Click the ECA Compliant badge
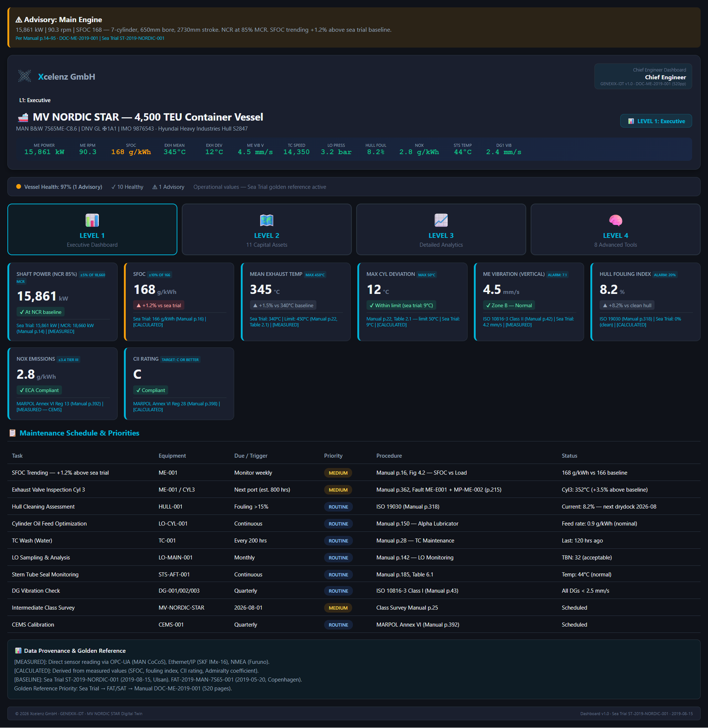The height and width of the screenshot is (728, 708). 39,390
